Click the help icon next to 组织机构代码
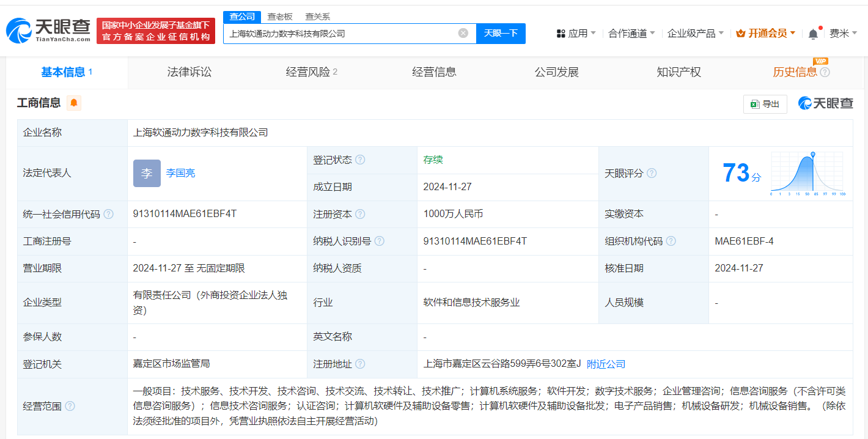This screenshot has width=868, height=439. [x=672, y=241]
